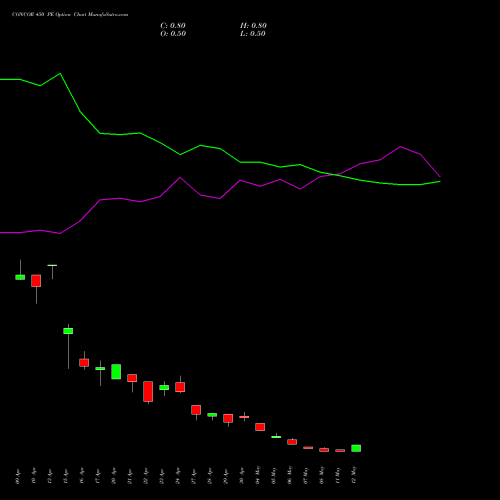Click the green indicator line's peak
This screenshot has width=500, height=500.
pyautogui.click(x=60, y=73)
